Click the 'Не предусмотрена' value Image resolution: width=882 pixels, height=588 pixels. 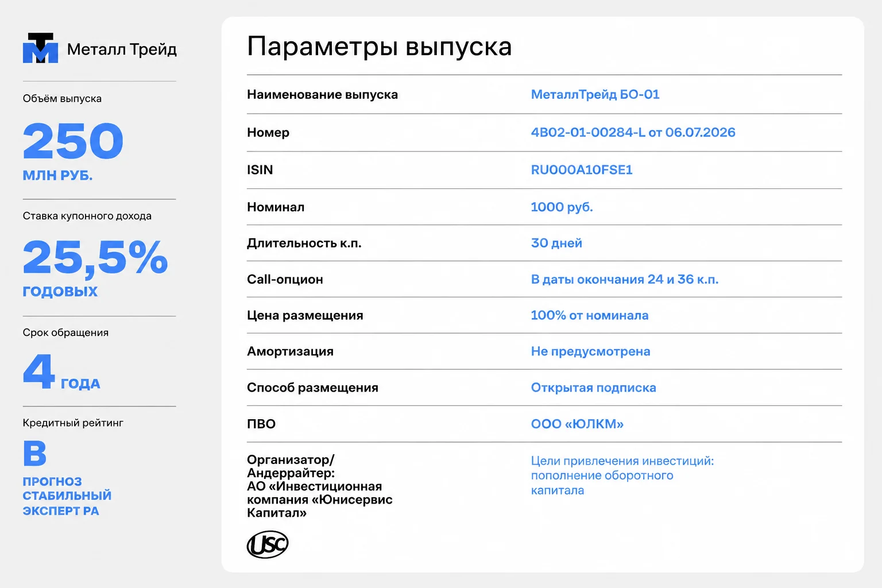(x=590, y=352)
